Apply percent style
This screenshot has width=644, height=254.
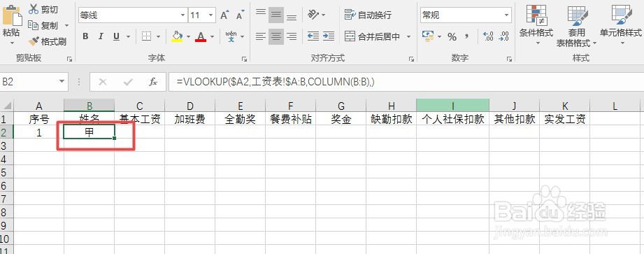[452, 36]
